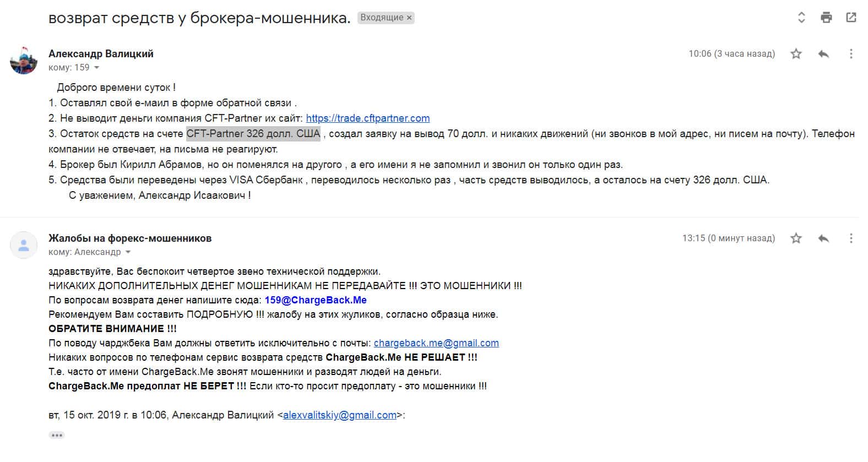Open conversation in a new window
The height and width of the screenshot is (462, 868).
point(851,18)
